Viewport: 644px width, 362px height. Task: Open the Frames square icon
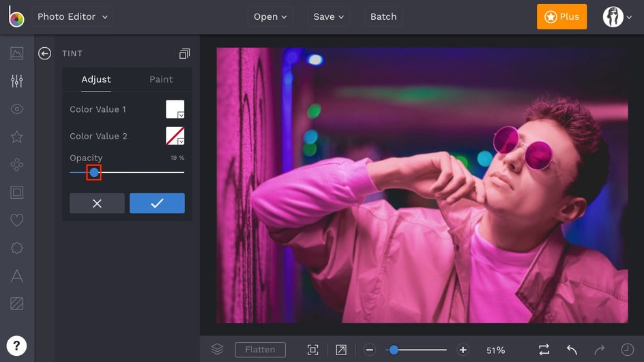(x=17, y=193)
